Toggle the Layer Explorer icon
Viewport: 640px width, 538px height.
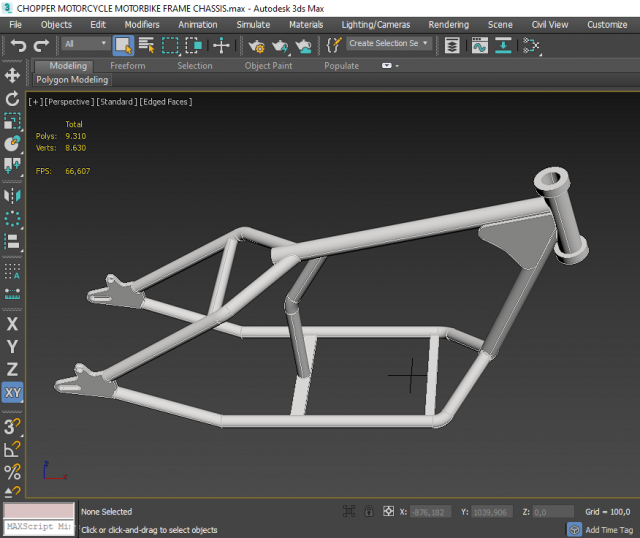pyautogui.click(x=452, y=45)
